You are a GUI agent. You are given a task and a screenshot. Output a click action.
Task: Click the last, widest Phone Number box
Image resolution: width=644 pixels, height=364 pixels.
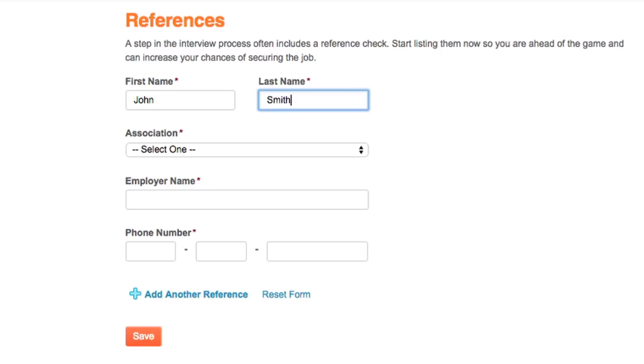(x=317, y=251)
